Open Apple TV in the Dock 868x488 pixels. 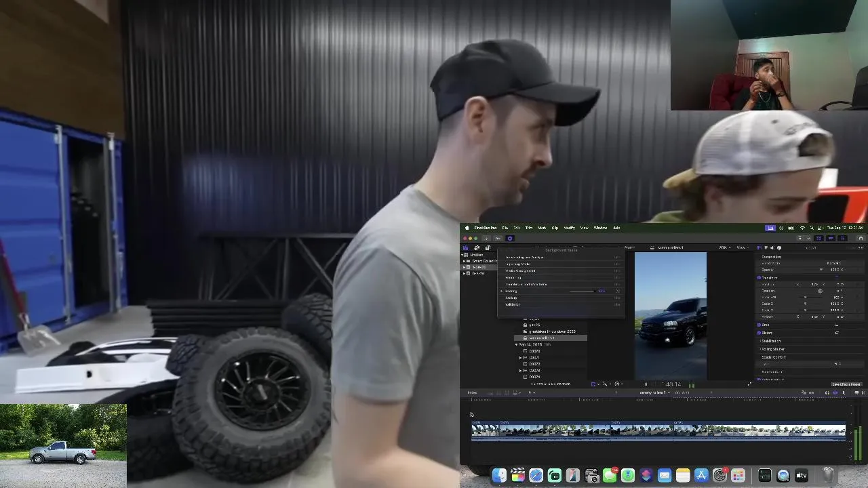[x=802, y=475]
